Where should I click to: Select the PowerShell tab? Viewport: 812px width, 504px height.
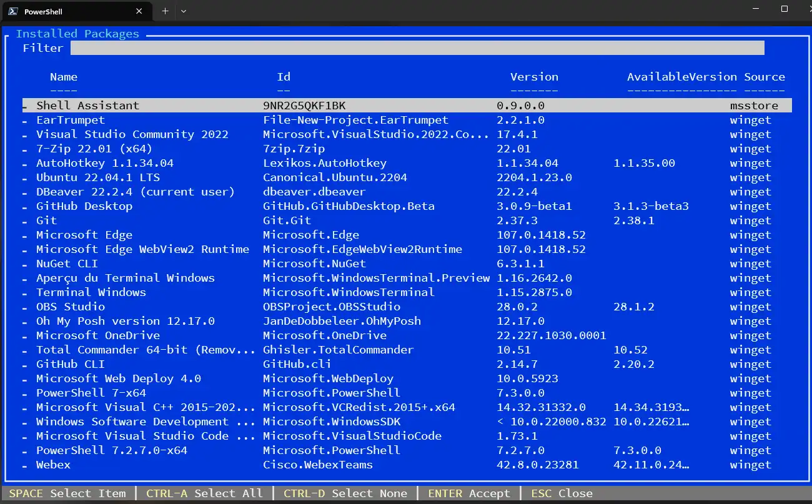click(76, 11)
